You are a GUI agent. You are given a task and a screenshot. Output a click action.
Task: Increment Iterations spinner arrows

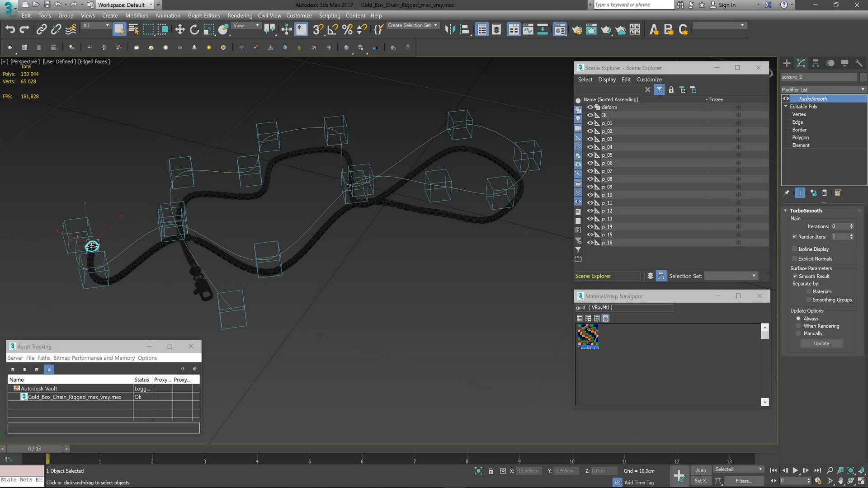click(x=851, y=225)
